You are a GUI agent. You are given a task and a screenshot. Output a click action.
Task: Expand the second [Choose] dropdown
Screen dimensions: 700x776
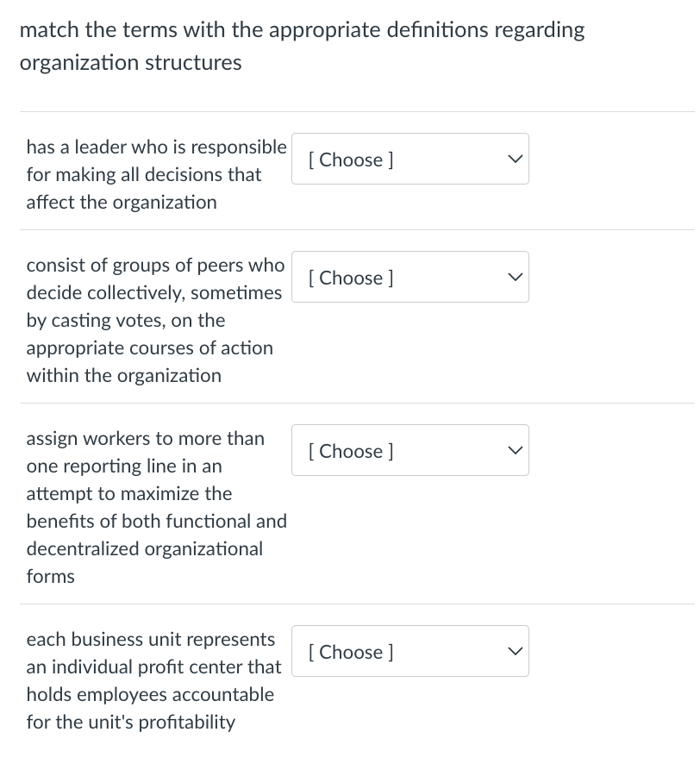tap(410, 277)
